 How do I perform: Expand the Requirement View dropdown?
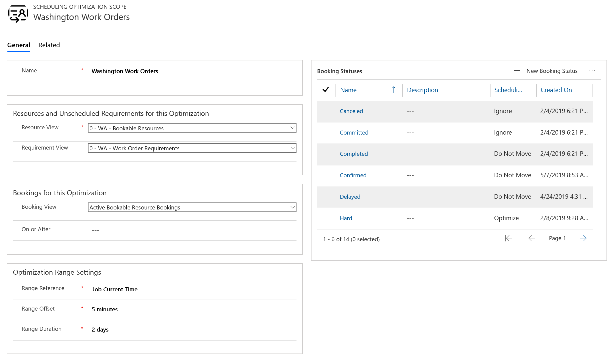(x=292, y=148)
